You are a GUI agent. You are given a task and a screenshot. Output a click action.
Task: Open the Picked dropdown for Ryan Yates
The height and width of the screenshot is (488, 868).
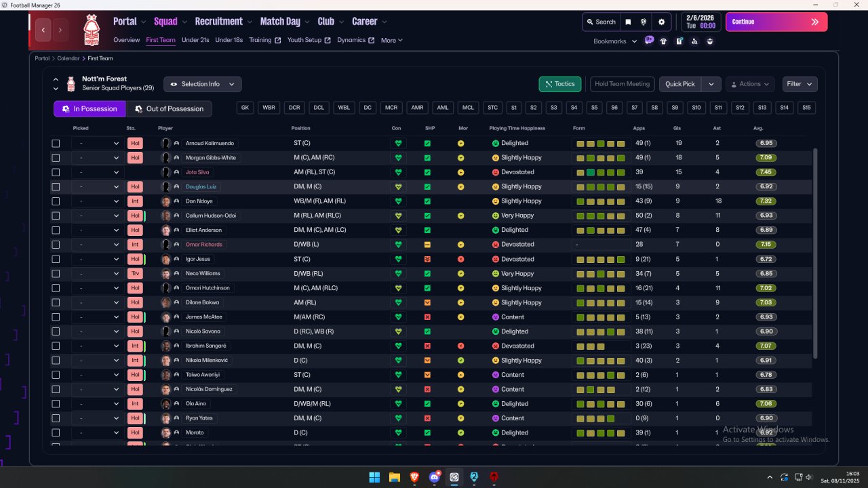click(x=98, y=418)
